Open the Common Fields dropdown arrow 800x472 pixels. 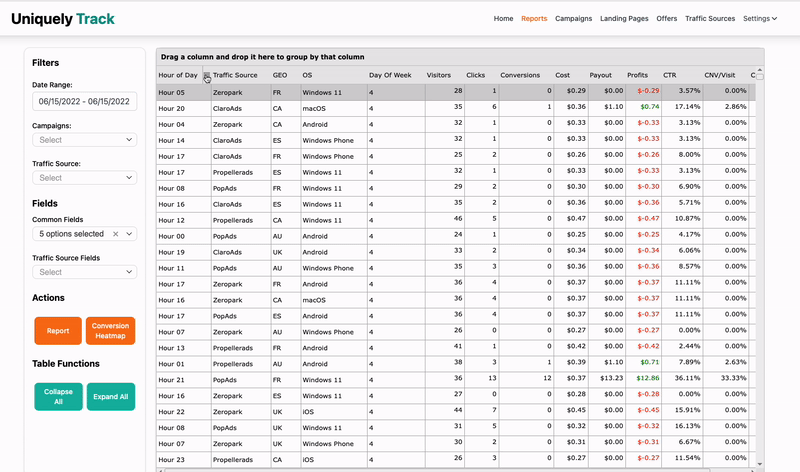pyautogui.click(x=130, y=234)
